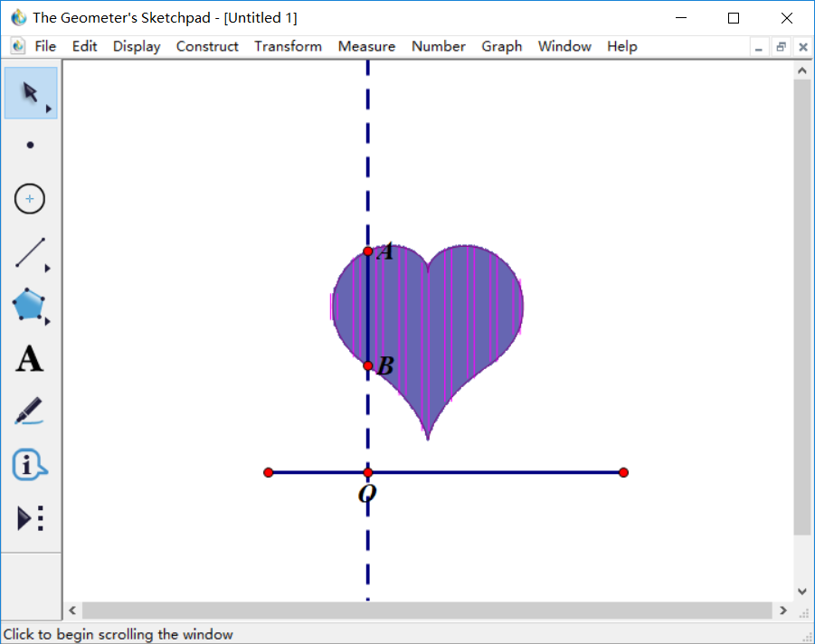Activate the Information tool
Screen dimensions: 815x644
(x=30, y=465)
